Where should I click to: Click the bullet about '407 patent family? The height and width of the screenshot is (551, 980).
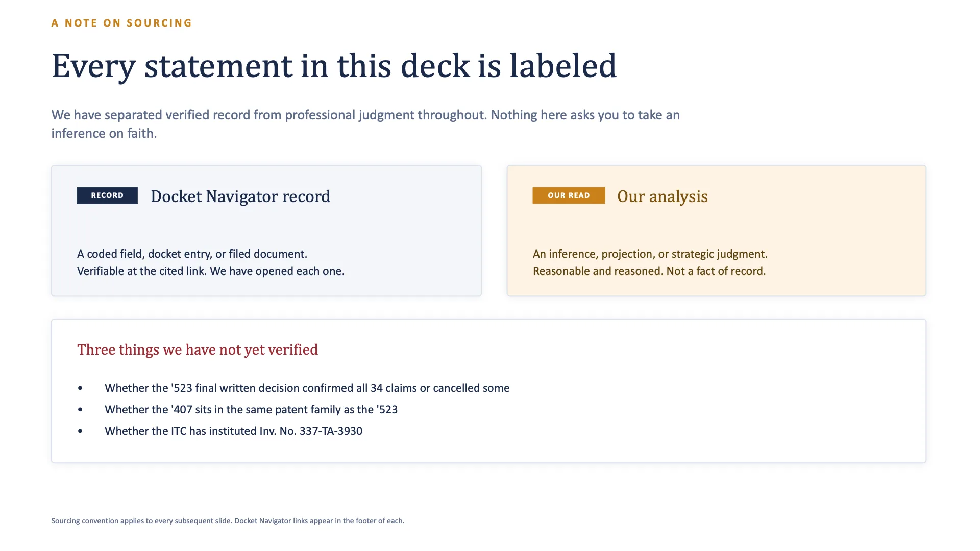point(251,409)
